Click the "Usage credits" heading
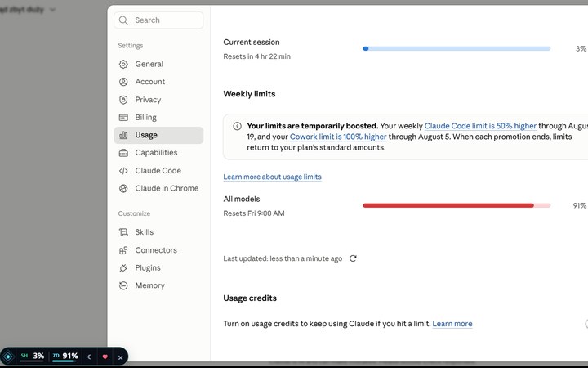This screenshot has width=588, height=368. (x=250, y=298)
